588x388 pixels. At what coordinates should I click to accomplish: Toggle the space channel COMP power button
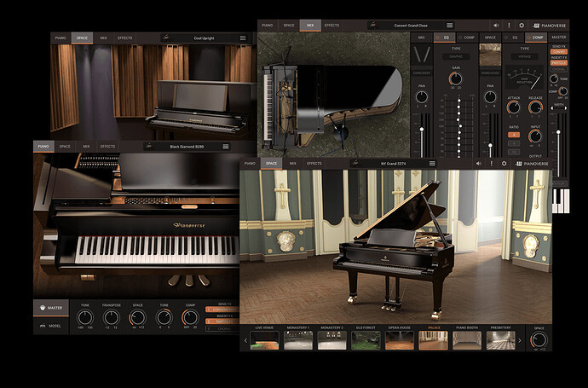click(x=528, y=38)
